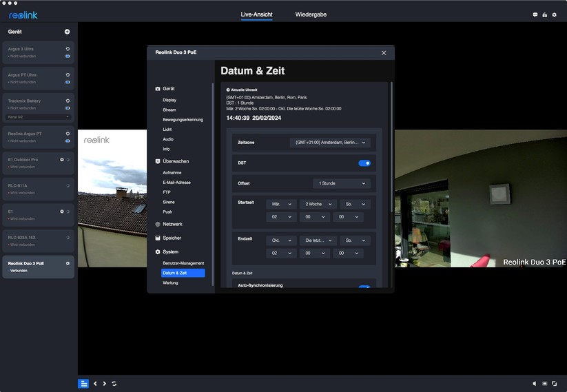Open settings gear for Reolink Duo 3 PoE
The height and width of the screenshot is (392, 567).
coord(68,263)
